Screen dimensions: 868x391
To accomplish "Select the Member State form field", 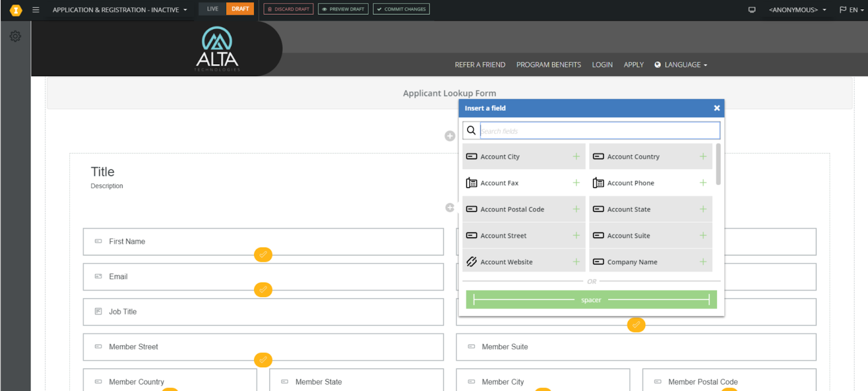I will pyautogui.click(x=356, y=380).
